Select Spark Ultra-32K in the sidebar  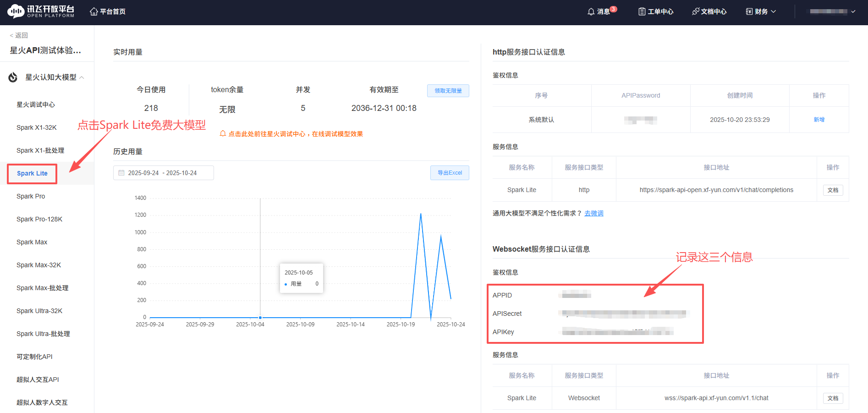click(x=39, y=311)
